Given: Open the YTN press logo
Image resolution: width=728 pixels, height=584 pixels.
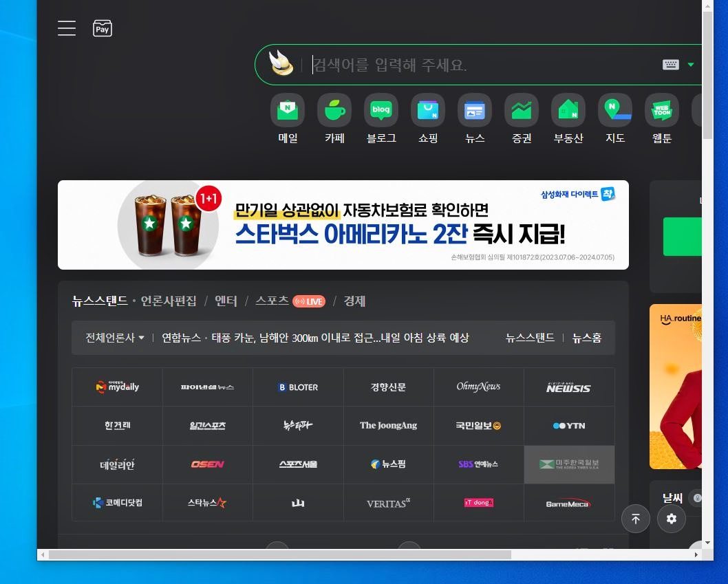Looking at the screenshot, I should click(x=569, y=426).
